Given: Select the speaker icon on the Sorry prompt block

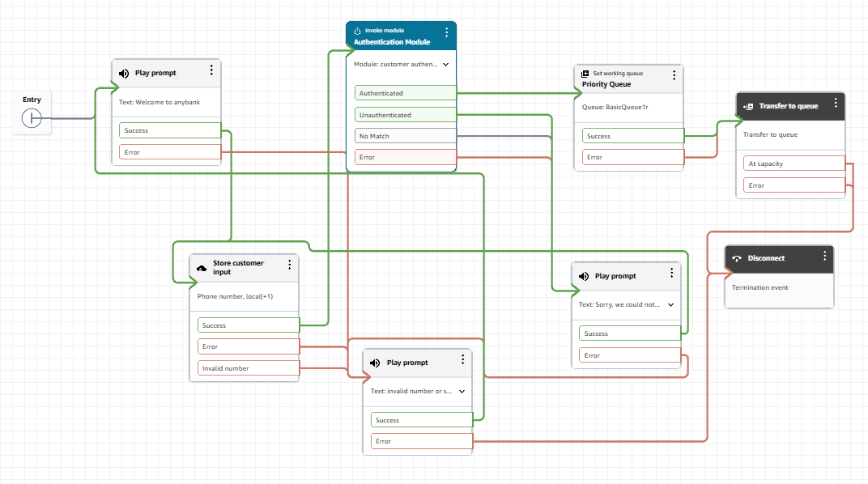Looking at the screenshot, I should pos(583,276).
